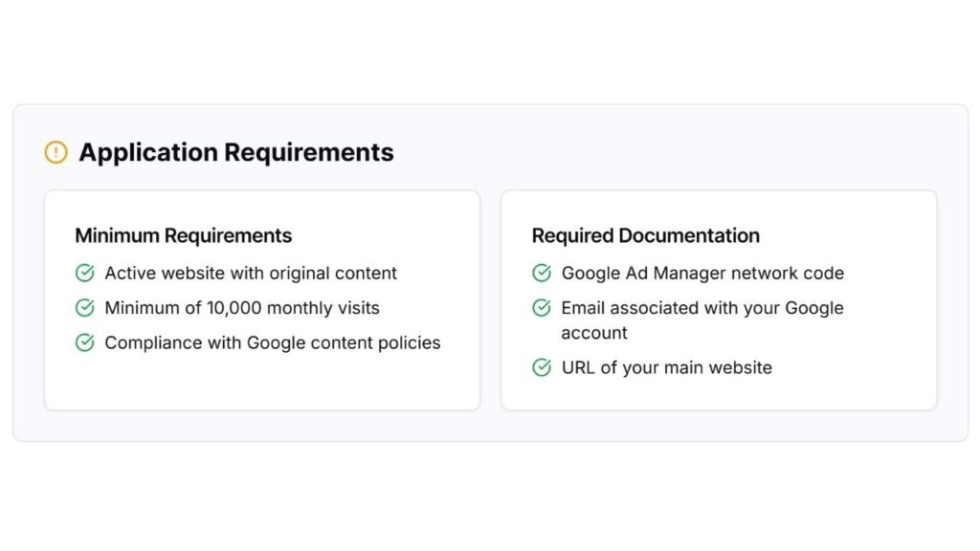Image resolution: width=980 pixels, height=551 pixels.
Task: Click check icon beside Email associated item
Action: 542,308
